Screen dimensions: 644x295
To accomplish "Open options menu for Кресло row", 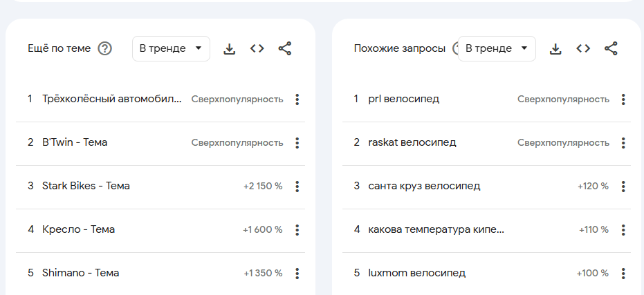I will click(297, 230).
